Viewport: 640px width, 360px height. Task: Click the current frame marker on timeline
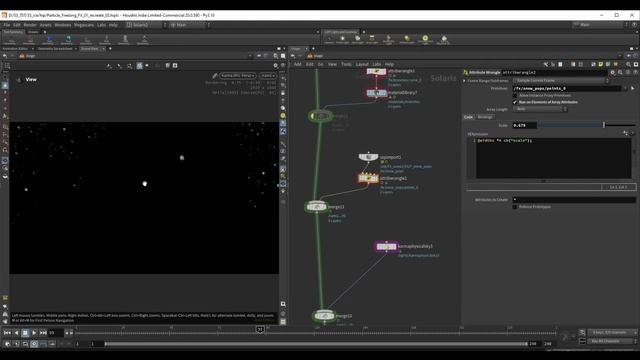[x=260, y=329]
